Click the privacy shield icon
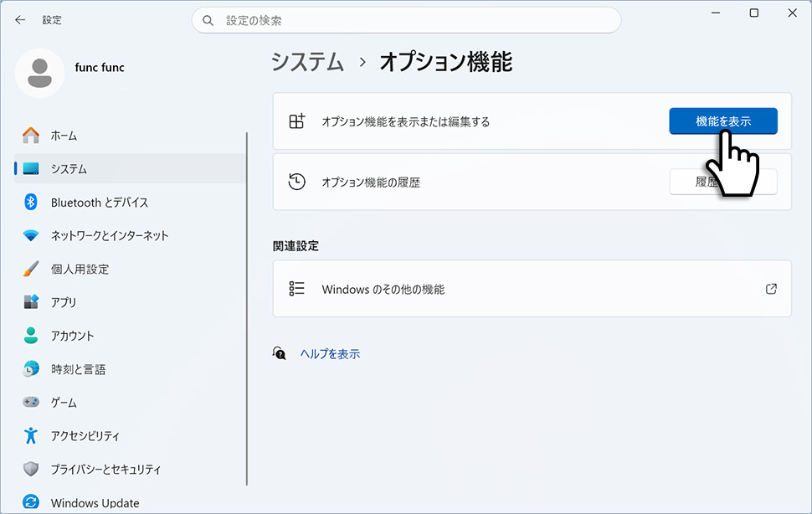Image resolution: width=812 pixels, height=514 pixels. point(31,469)
